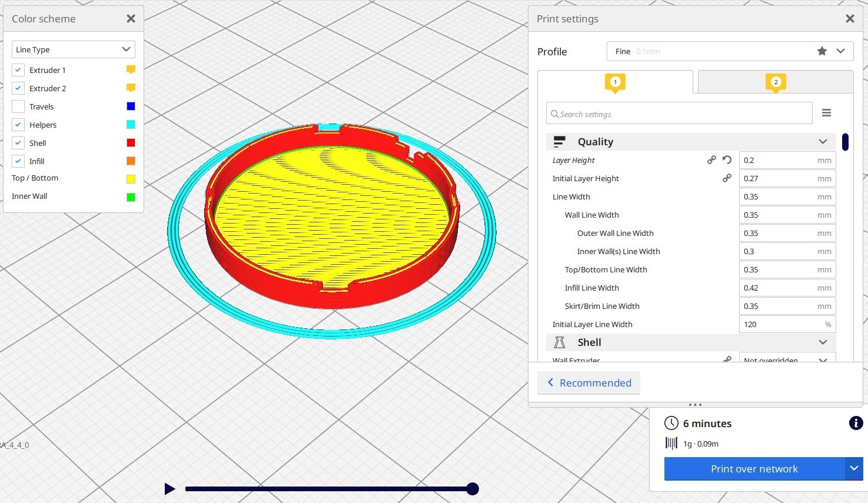
Task: Open the settings visibility hamburger menu
Action: [826, 113]
